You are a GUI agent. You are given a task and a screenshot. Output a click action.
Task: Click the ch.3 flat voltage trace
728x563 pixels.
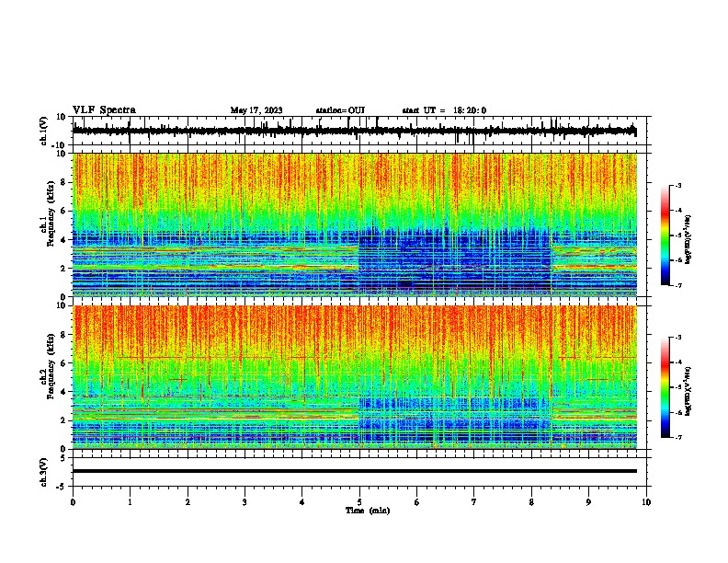pyautogui.click(x=355, y=471)
